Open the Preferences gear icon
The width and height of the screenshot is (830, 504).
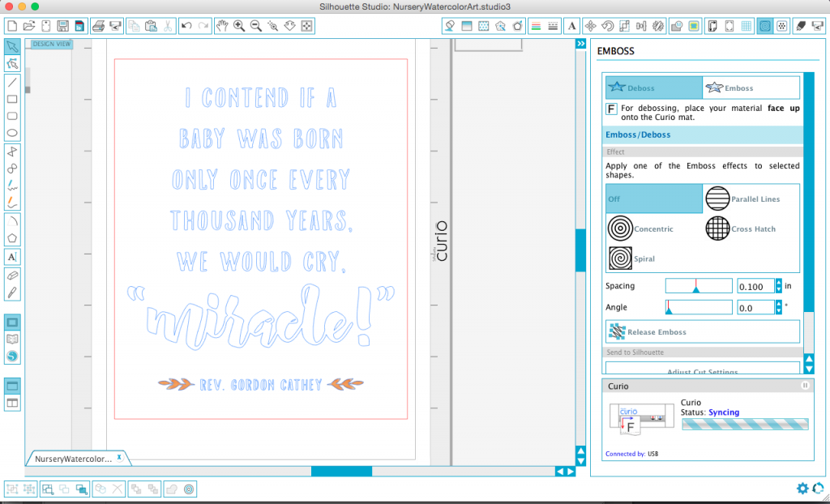click(x=802, y=488)
